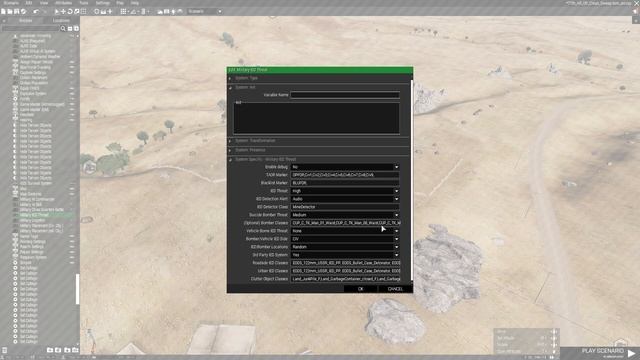
Task: Expand the System: Transformation section
Action: coord(230,141)
